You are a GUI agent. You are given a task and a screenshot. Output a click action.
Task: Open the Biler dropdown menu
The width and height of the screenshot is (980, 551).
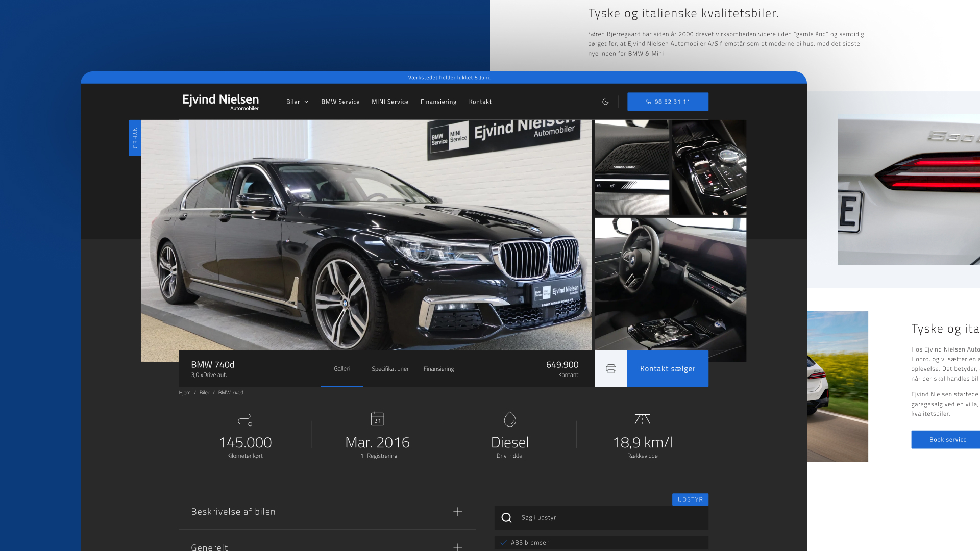pos(297,102)
